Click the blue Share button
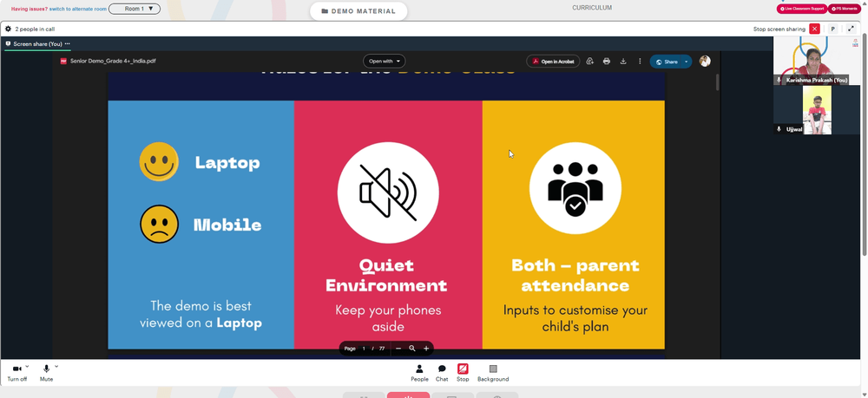This screenshot has height=398, width=868. point(666,62)
